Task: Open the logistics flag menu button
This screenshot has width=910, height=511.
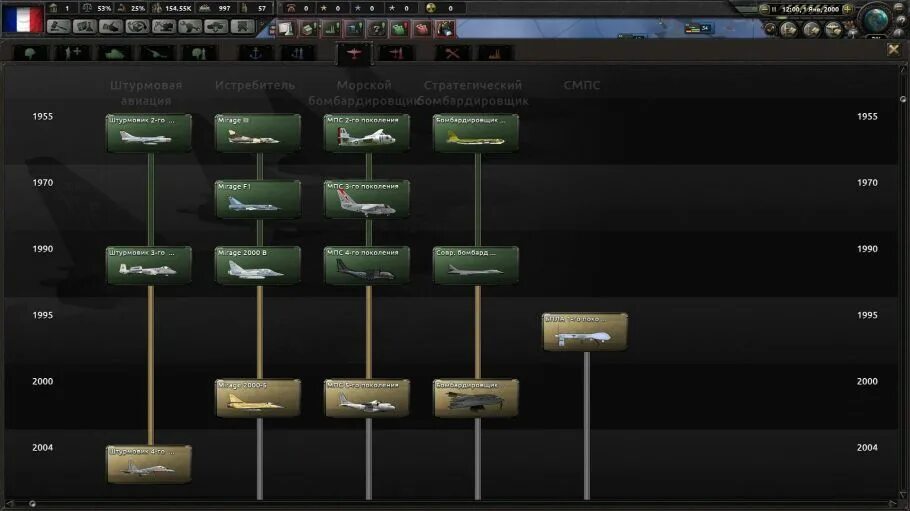Action: pyautogui.click(x=243, y=27)
